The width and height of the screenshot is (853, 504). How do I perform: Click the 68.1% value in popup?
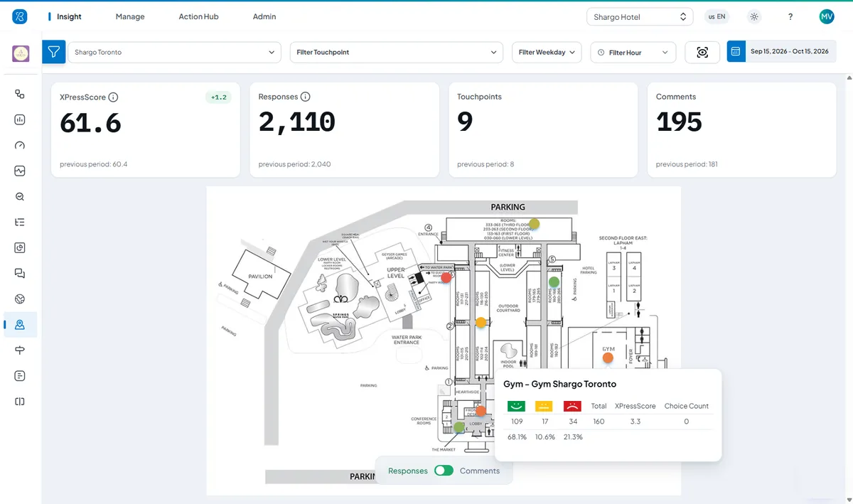pyautogui.click(x=517, y=437)
